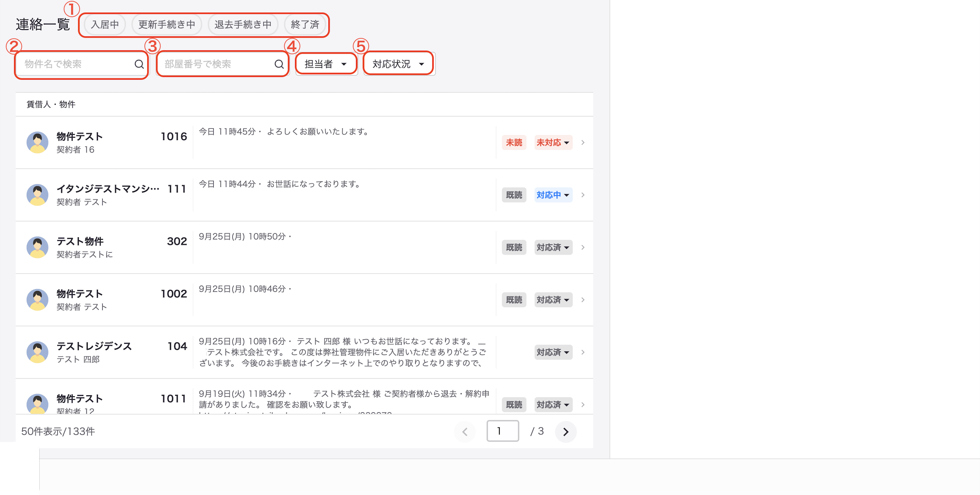Open the 担当者 dropdown

tap(326, 64)
